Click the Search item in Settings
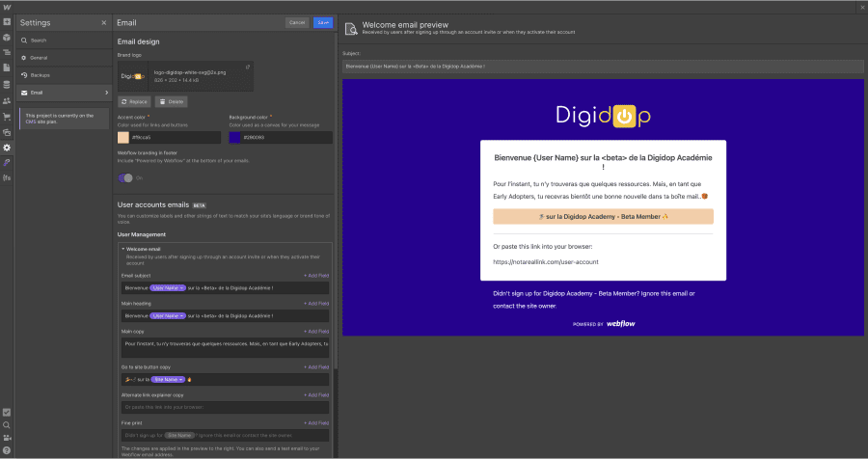Screen dimensions: 868x459 click(64, 40)
